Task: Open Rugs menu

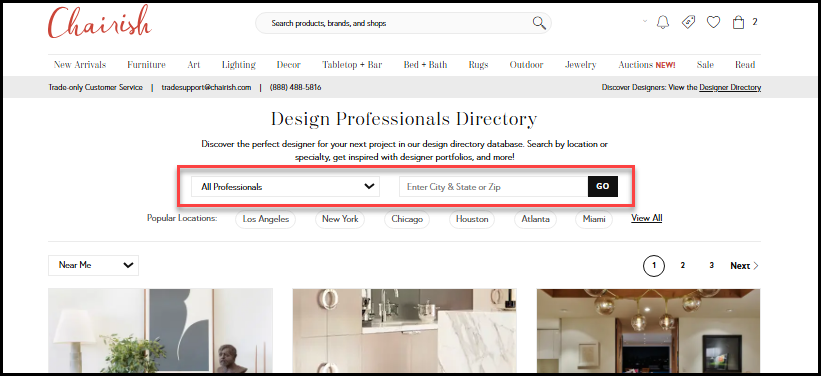Action: tap(479, 65)
